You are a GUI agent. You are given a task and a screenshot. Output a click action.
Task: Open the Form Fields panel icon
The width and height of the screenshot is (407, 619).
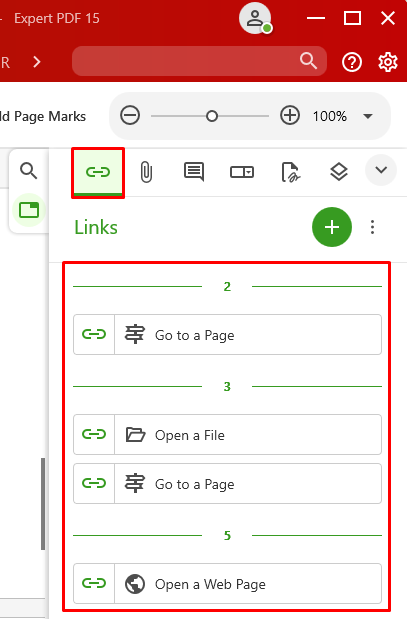(242, 172)
